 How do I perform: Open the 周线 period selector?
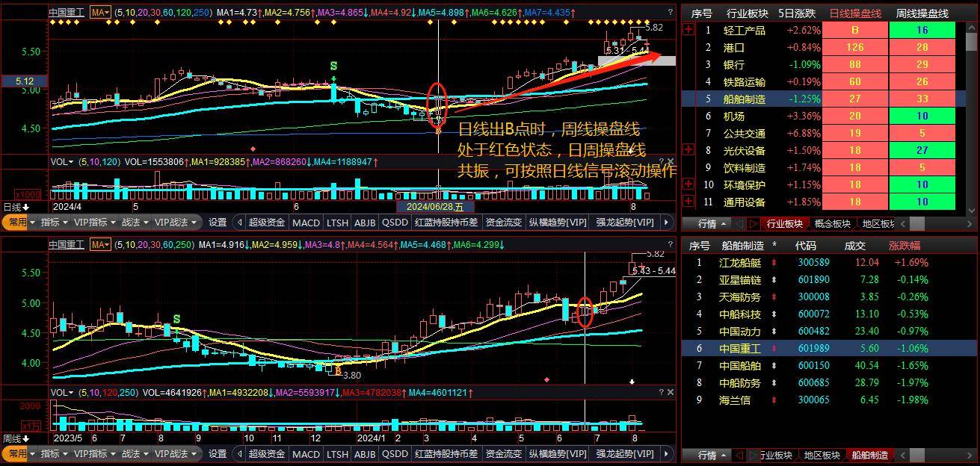coord(16,438)
